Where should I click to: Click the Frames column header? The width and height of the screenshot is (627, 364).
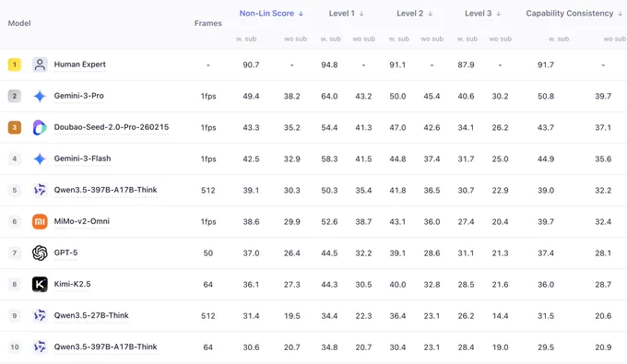208,23
